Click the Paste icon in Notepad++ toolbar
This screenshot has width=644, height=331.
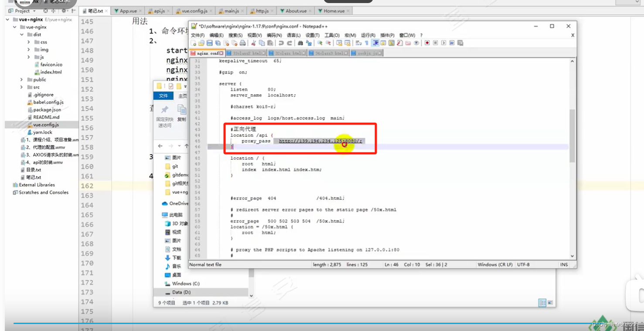[270, 43]
